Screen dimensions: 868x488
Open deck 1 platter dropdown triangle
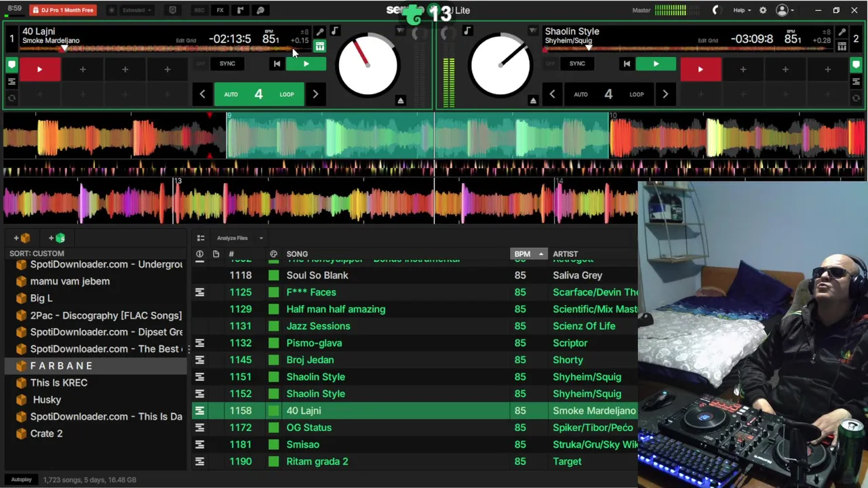pyautogui.click(x=400, y=31)
